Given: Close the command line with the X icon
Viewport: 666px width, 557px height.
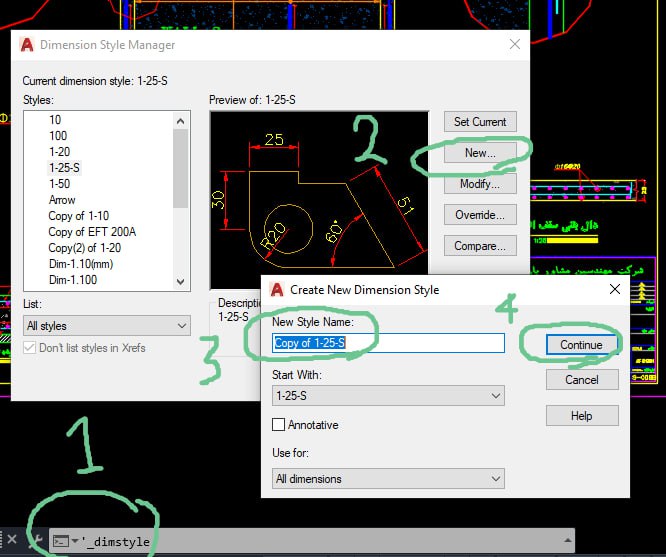Looking at the screenshot, I should click(x=12, y=539).
